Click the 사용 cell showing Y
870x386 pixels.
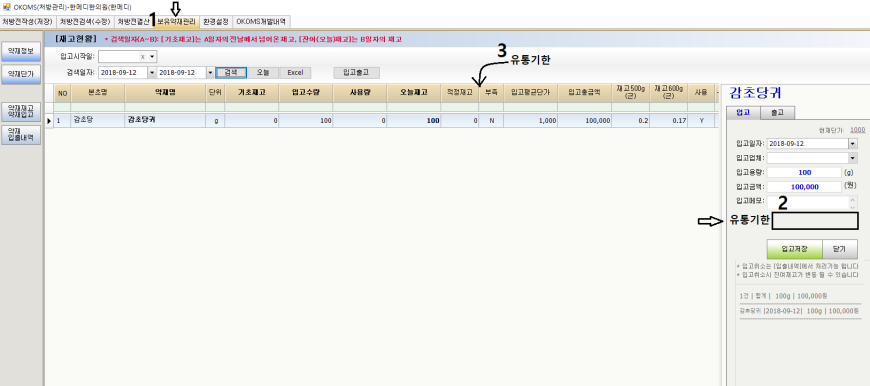(x=701, y=120)
